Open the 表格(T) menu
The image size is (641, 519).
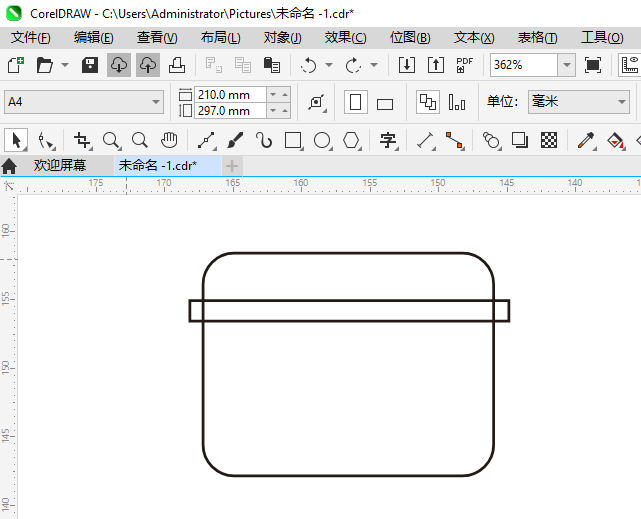537,38
